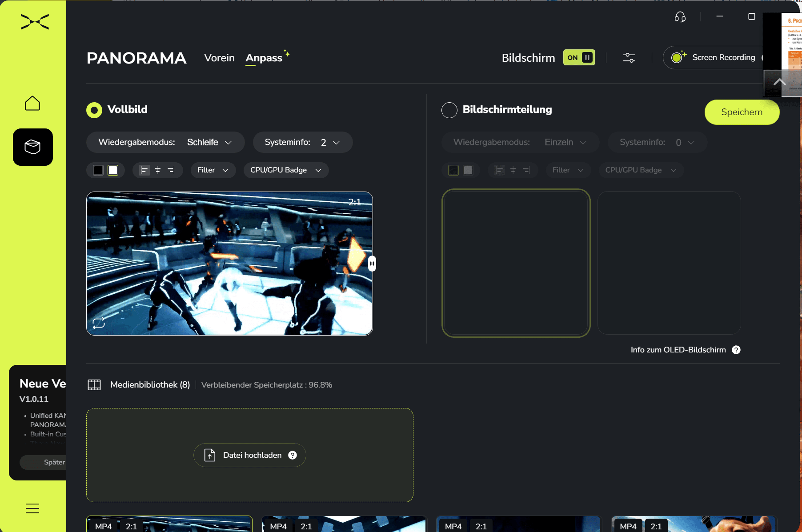Open help for OLED-Bildschirm info
This screenshot has width=802, height=532.
click(x=736, y=350)
